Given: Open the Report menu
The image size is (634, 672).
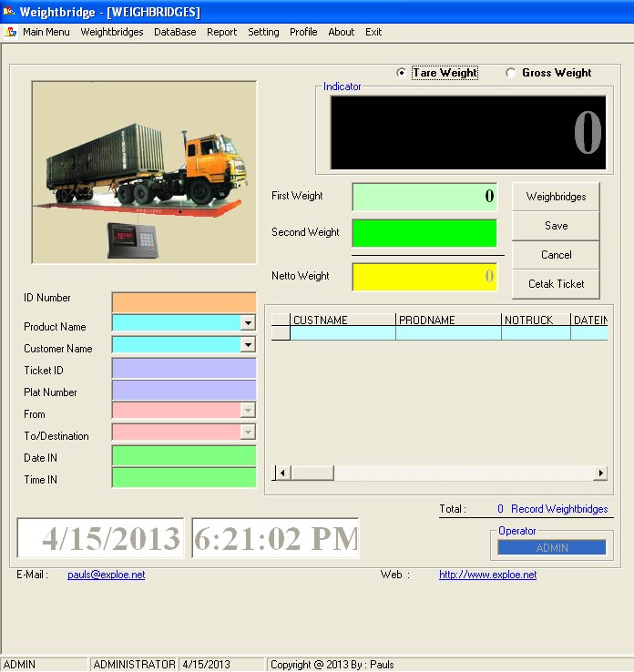Looking at the screenshot, I should 221,32.
